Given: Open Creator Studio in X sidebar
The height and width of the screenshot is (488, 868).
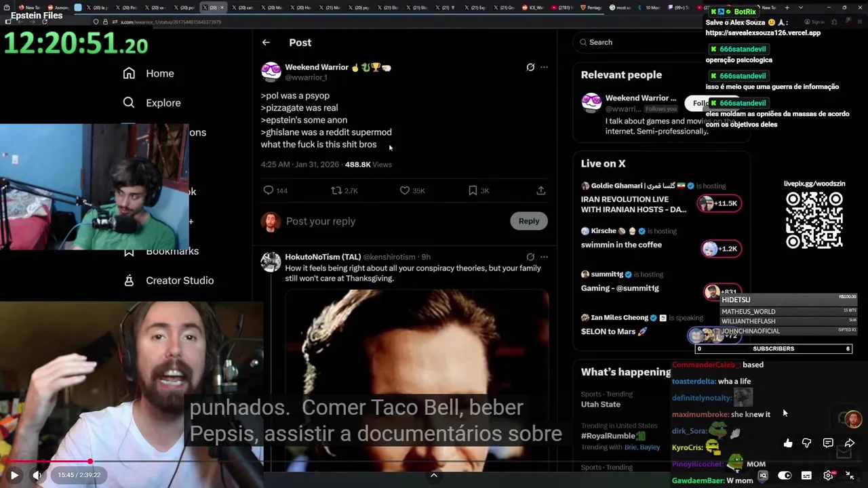Looking at the screenshot, I should [168, 281].
